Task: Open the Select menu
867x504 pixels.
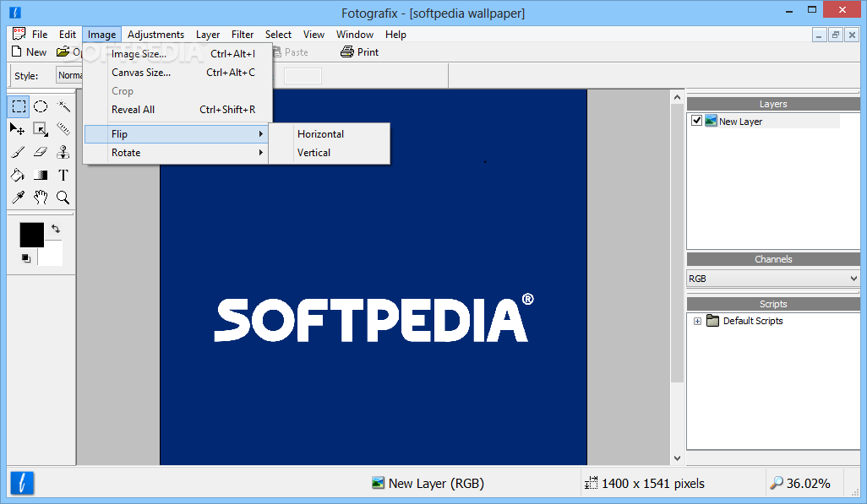Action: click(278, 35)
